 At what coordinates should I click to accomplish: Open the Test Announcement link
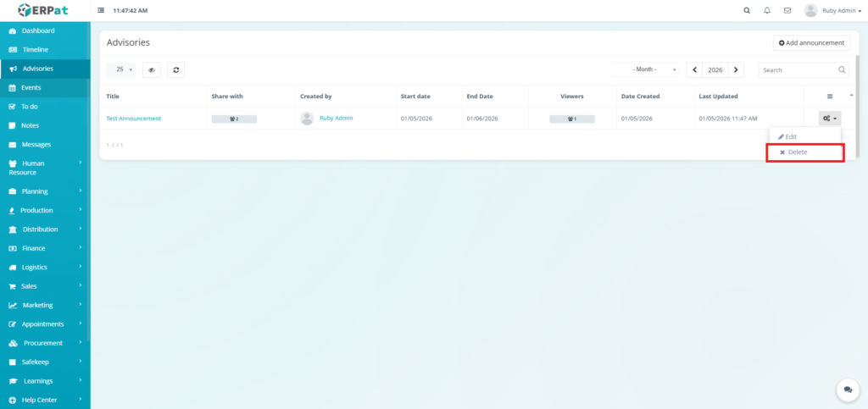click(133, 119)
